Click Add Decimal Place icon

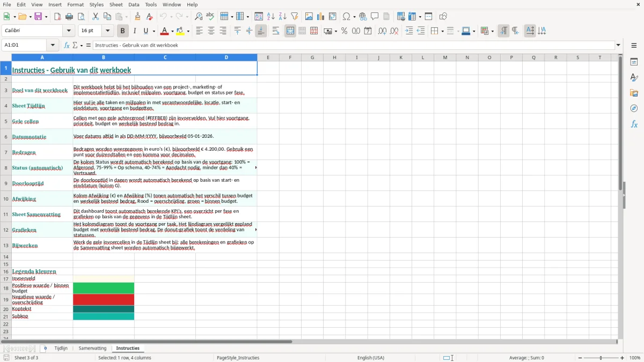click(x=382, y=31)
